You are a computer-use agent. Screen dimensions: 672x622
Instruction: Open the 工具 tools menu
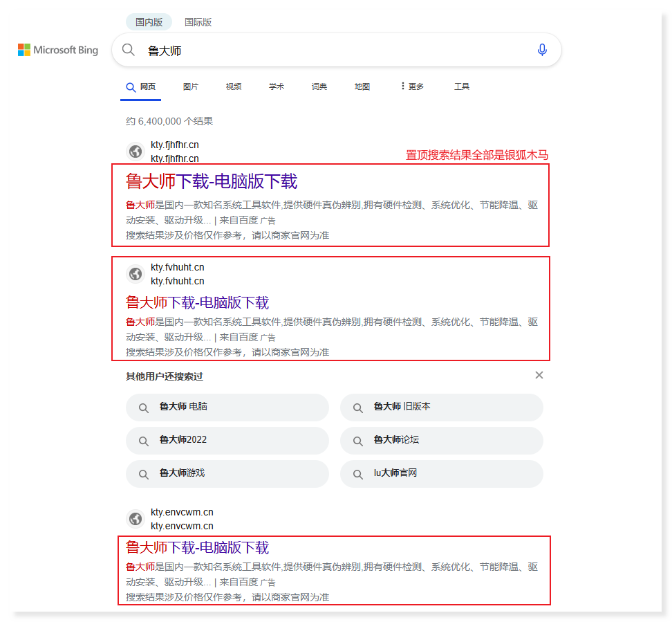pos(462,86)
